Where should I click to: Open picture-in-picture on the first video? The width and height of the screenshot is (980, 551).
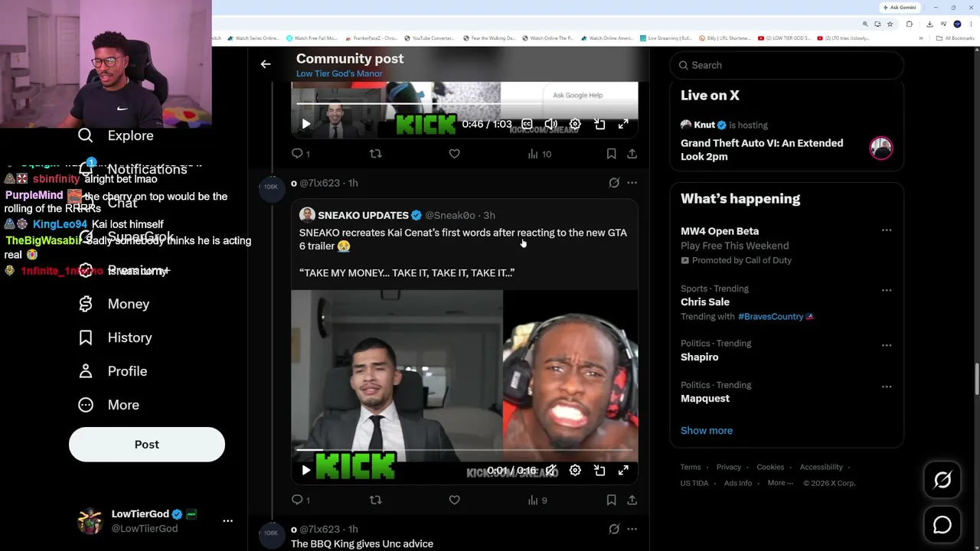599,124
